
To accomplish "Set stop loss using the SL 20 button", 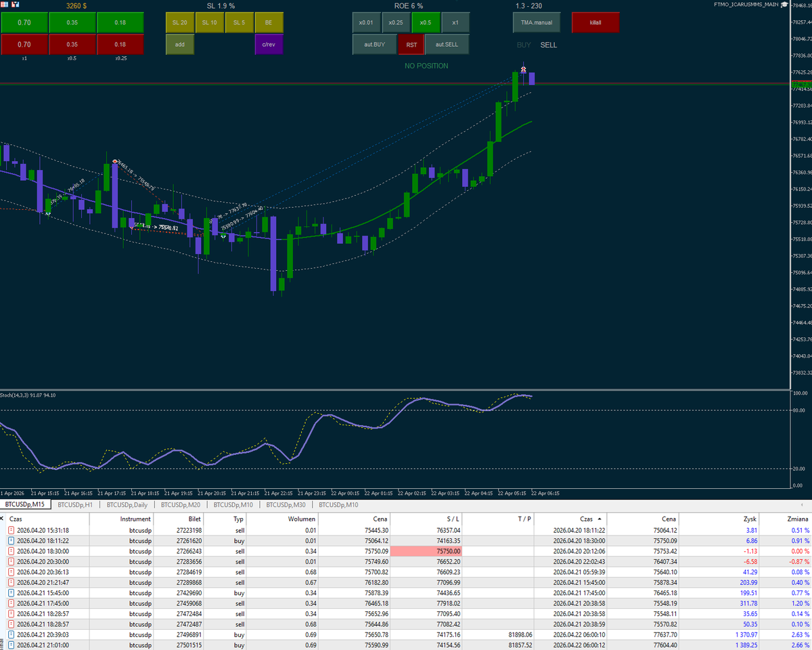I will 179,22.
